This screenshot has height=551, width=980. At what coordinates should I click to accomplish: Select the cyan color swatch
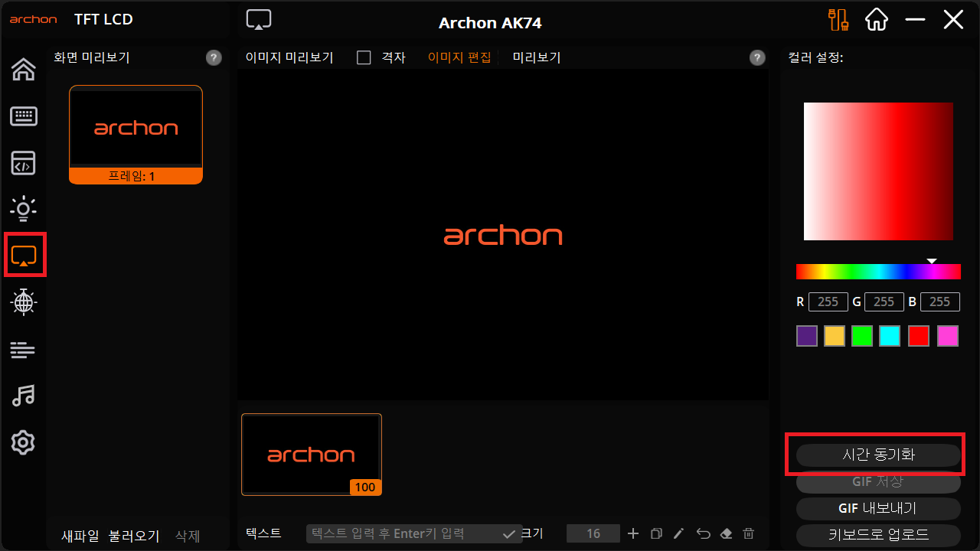pos(890,336)
